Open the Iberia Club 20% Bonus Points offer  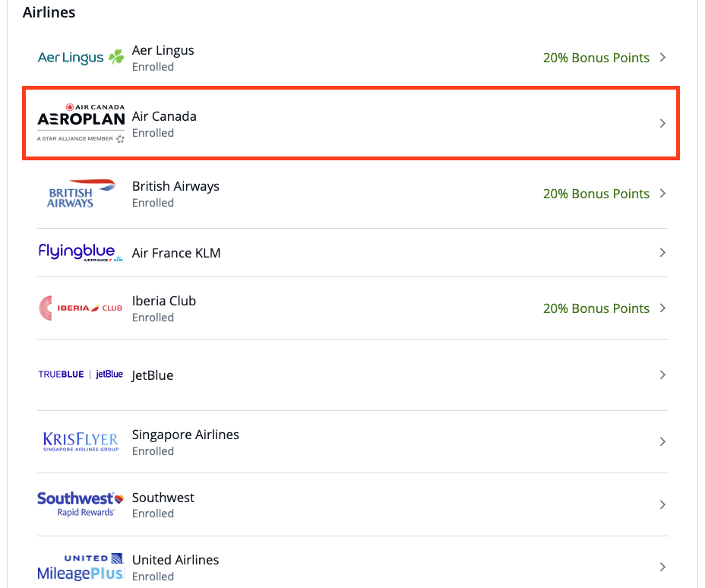(596, 308)
